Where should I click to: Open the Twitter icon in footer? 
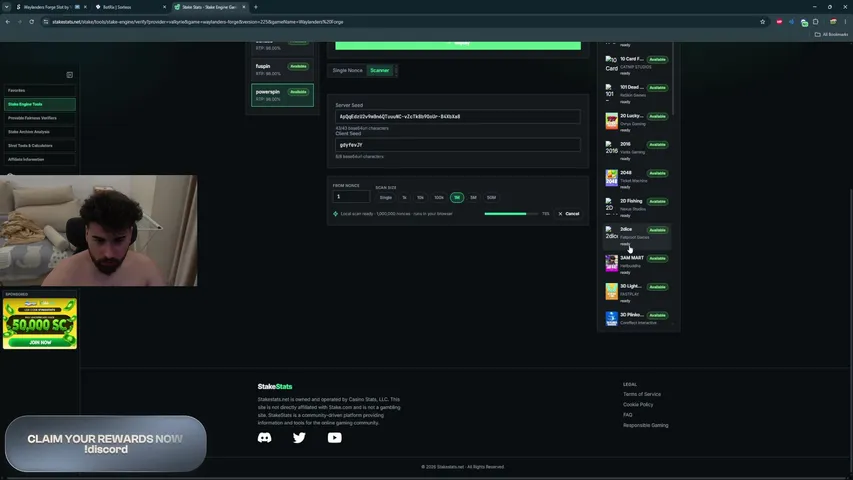tap(299, 438)
